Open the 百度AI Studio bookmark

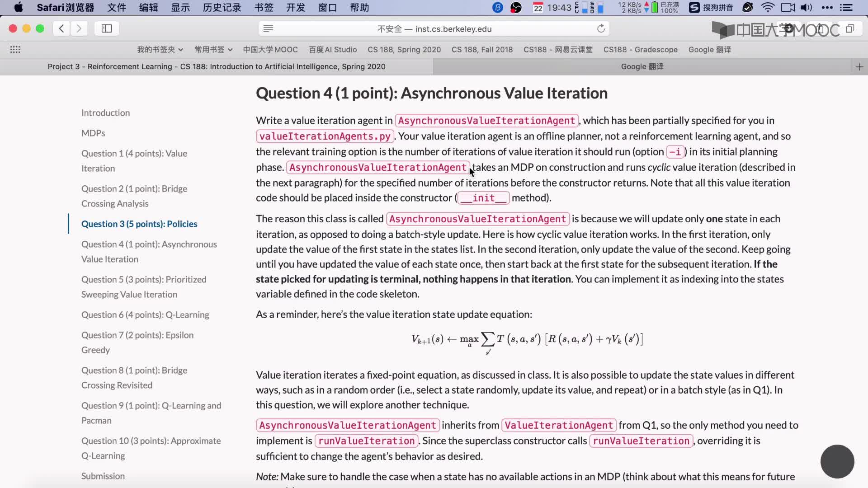point(333,50)
